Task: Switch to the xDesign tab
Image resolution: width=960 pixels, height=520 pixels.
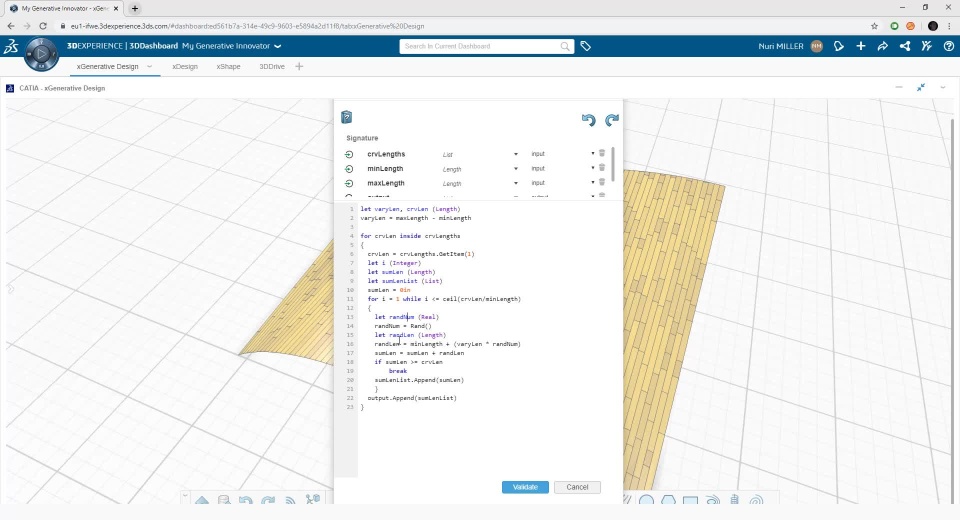Action: 185,66
